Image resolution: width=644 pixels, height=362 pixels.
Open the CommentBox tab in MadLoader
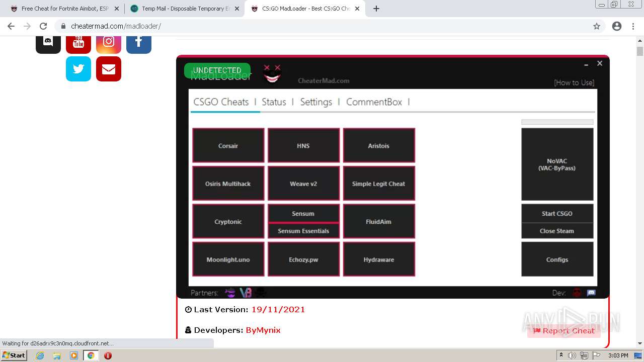(374, 102)
